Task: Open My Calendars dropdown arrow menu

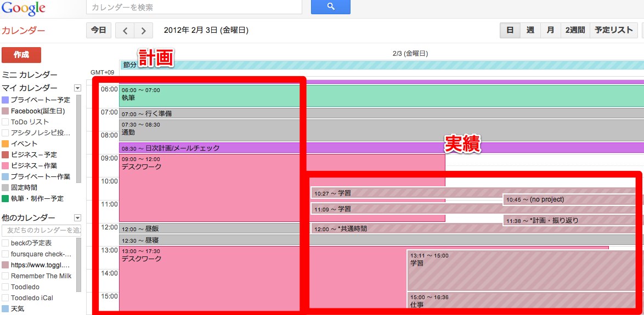Action: (77, 88)
